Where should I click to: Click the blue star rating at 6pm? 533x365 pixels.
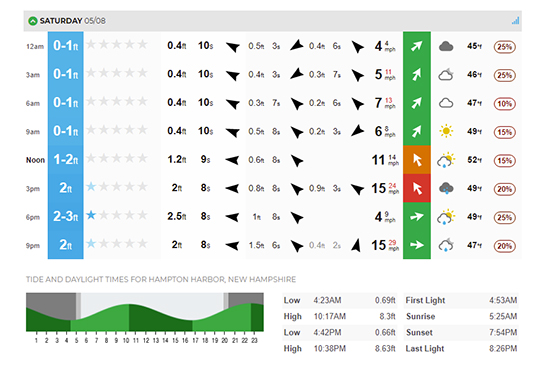pos(91,215)
